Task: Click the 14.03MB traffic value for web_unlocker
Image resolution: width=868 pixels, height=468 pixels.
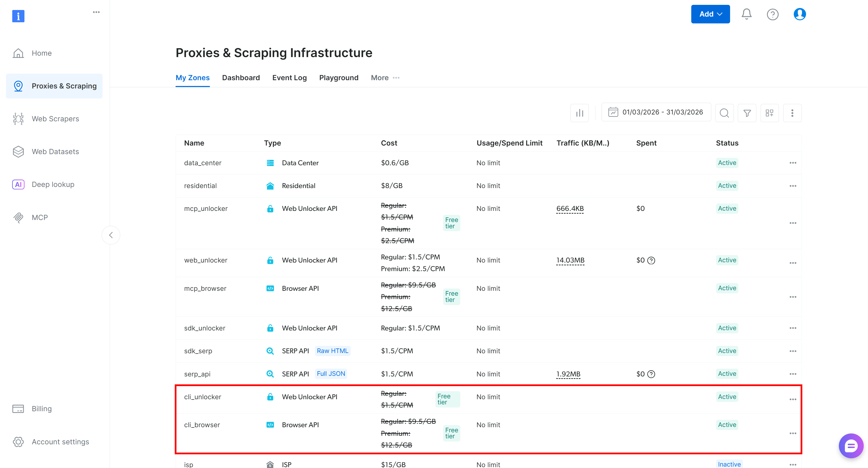Action: (570, 260)
